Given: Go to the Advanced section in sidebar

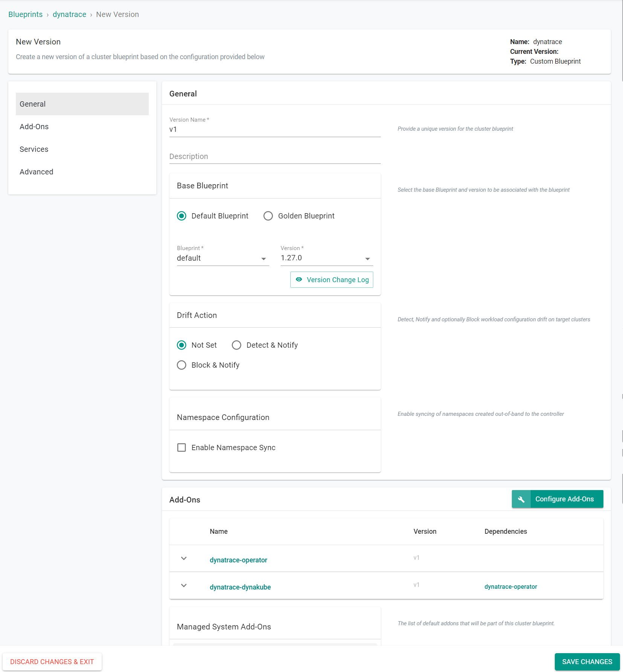Looking at the screenshot, I should tap(82, 172).
